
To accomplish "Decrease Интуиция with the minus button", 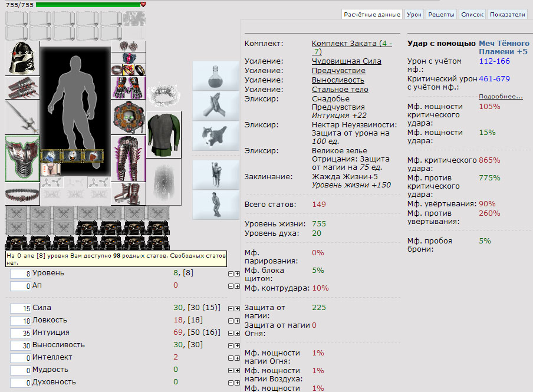I will 231,334.
